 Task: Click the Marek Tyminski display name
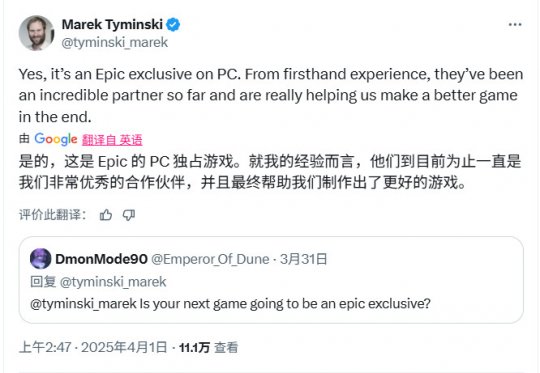click(x=112, y=25)
